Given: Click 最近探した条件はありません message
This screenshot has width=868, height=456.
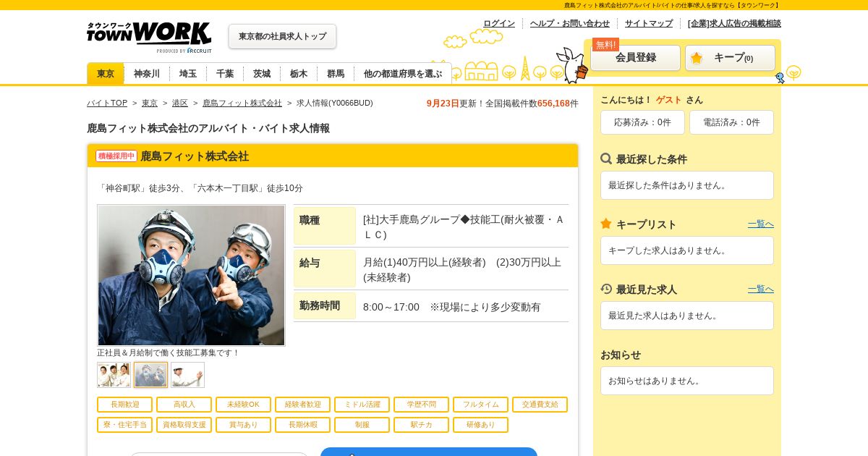Looking at the screenshot, I should pos(687,185).
